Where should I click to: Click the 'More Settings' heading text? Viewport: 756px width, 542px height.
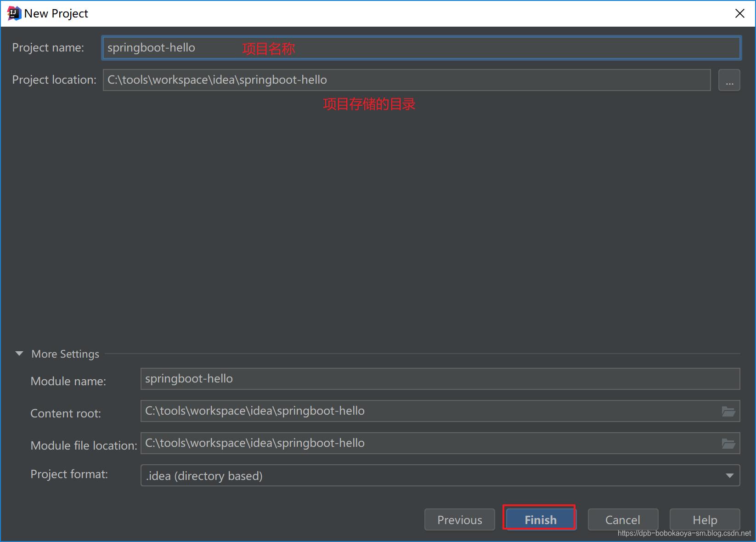coord(65,354)
